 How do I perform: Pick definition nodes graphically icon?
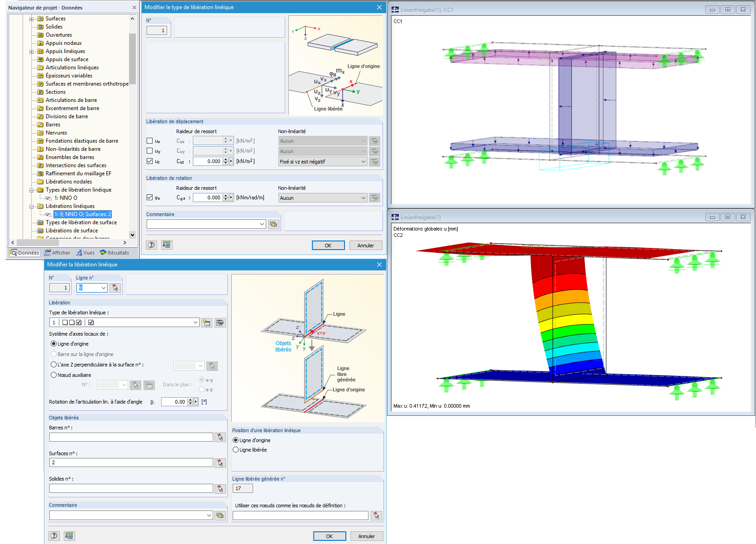point(376,515)
